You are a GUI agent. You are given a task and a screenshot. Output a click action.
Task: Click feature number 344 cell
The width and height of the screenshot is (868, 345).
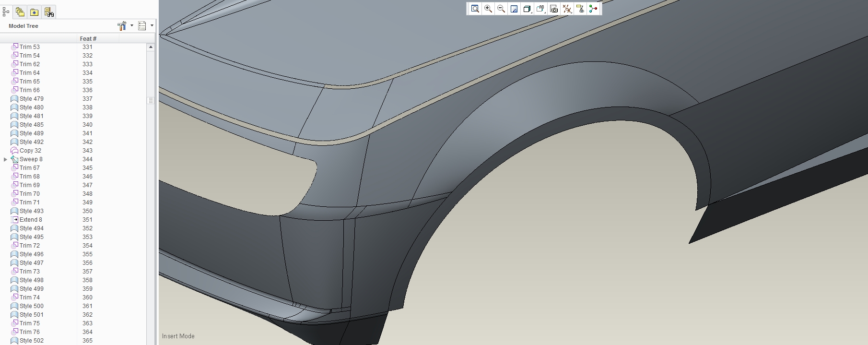point(87,159)
